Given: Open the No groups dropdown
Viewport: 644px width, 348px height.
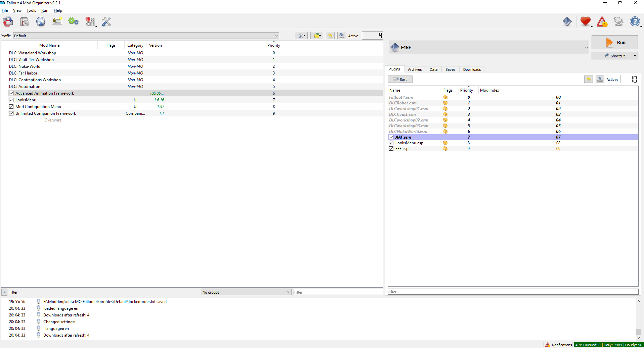Looking at the screenshot, I should point(246,292).
